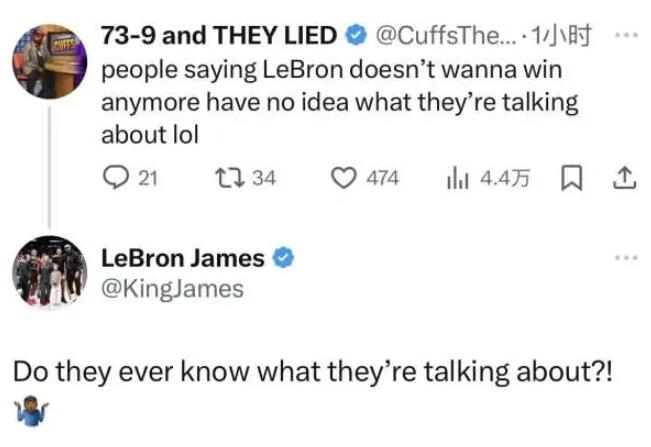651x447 pixels.
Task: Click the verified badge beside 73-9 and THEY LIED
Action: [355, 37]
